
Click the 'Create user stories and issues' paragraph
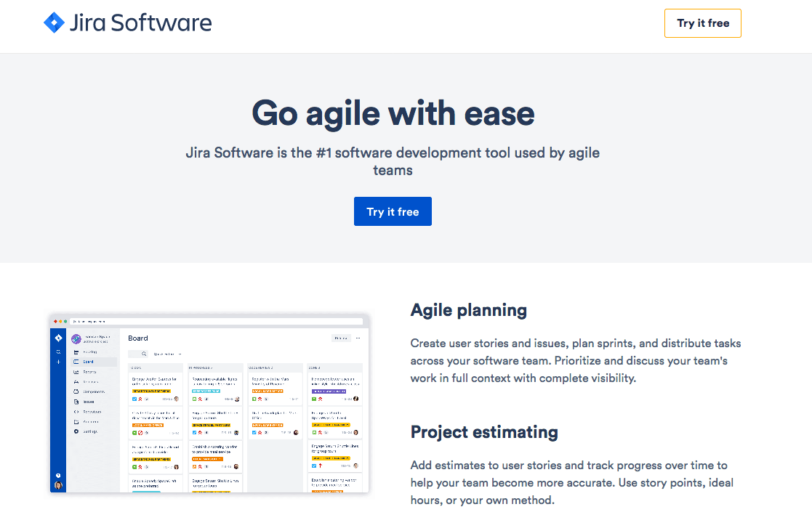575,360
